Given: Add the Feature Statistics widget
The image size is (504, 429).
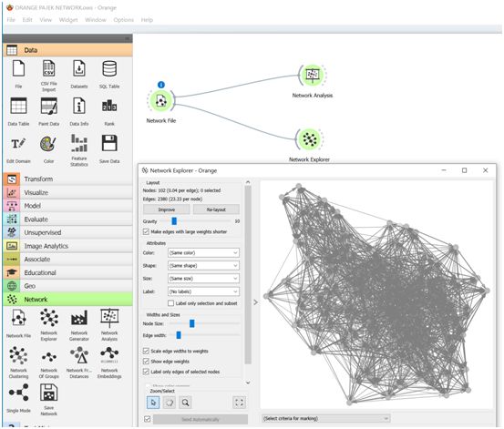Looking at the screenshot, I should point(79,143).
